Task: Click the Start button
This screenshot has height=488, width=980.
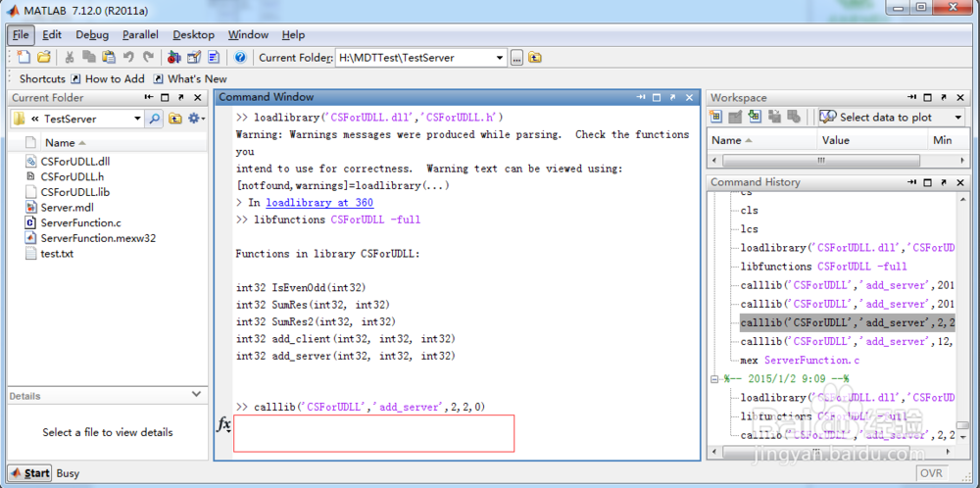Action: 30,473
